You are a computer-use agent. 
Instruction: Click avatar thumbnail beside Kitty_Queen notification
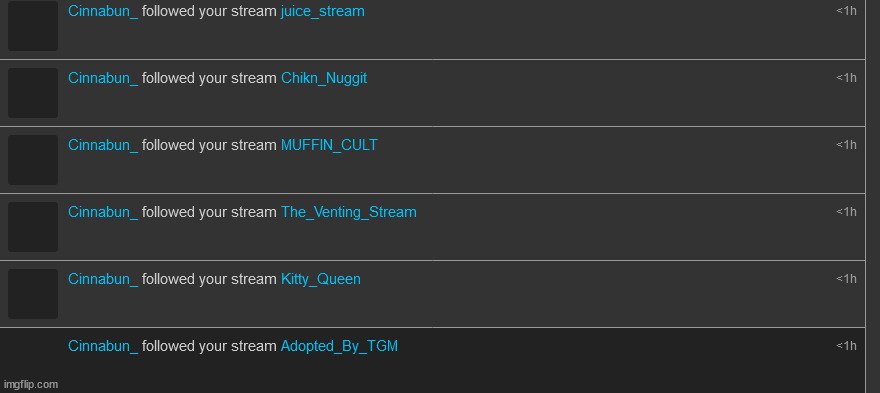[33, 294]
